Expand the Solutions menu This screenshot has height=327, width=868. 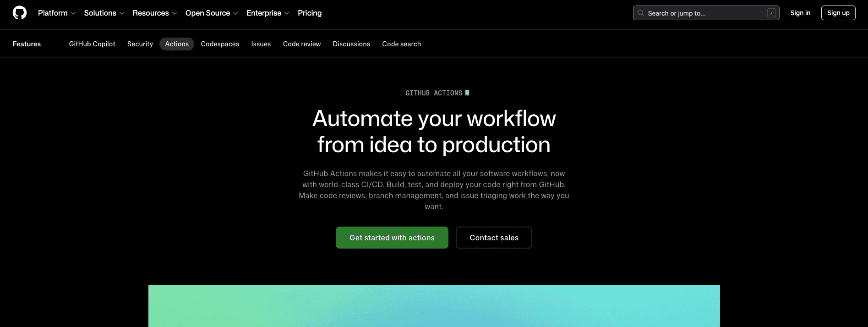point(104,13)
